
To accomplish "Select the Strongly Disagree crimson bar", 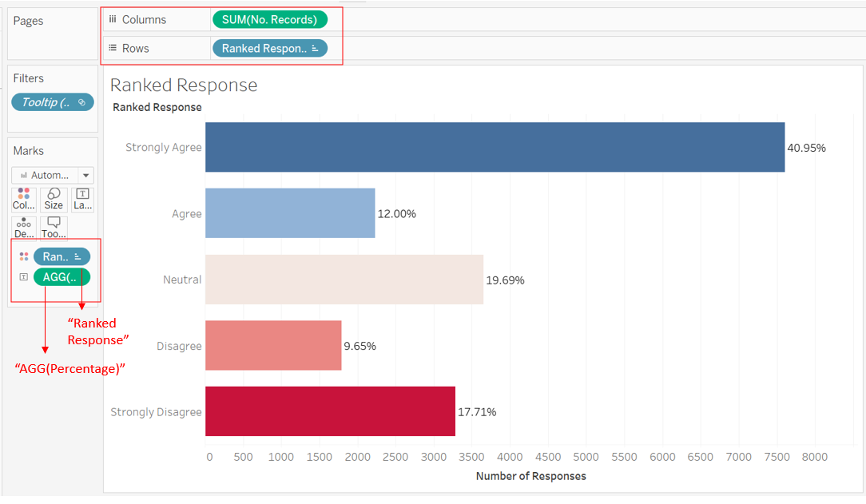I will 330,411.
